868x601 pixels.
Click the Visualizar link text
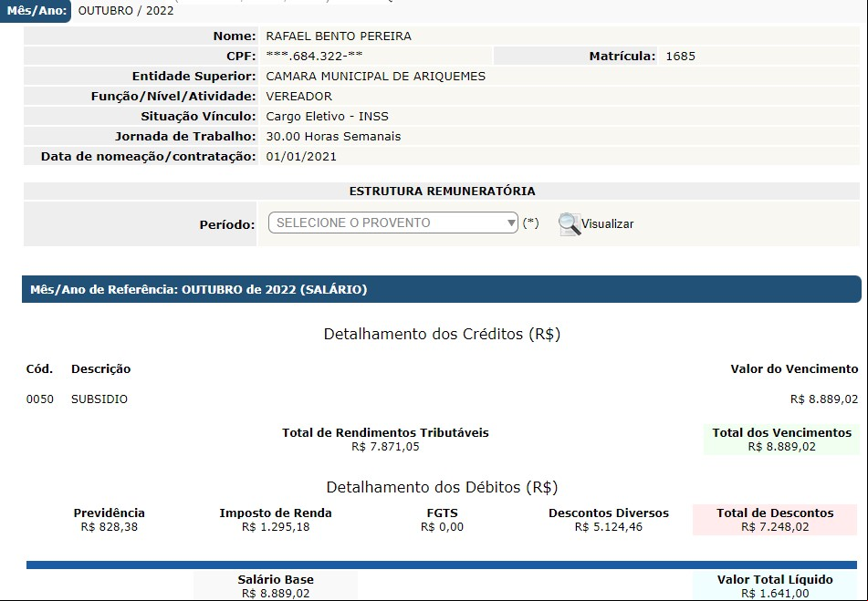[607, 224]
